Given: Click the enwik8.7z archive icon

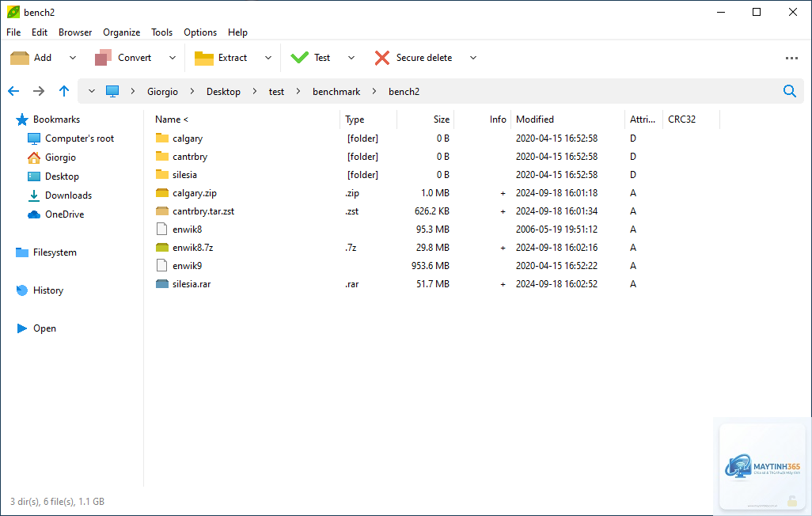Looking at the screenshot, I should click(162, 247).
